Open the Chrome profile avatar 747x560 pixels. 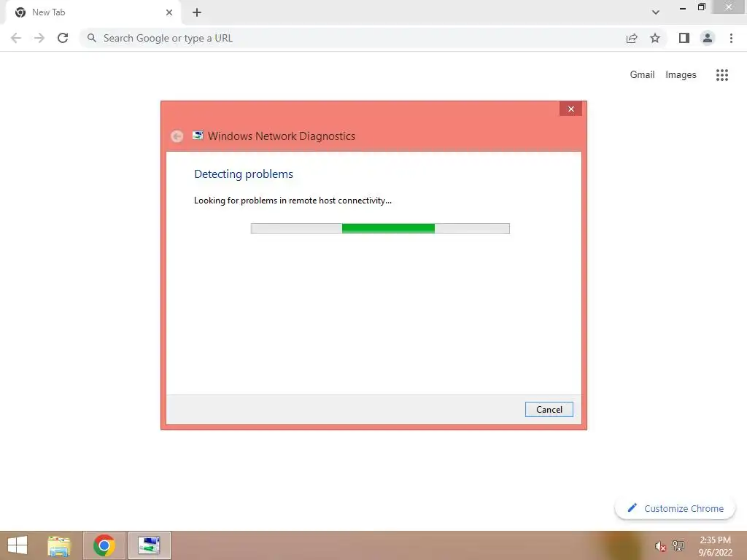point(708,38)
